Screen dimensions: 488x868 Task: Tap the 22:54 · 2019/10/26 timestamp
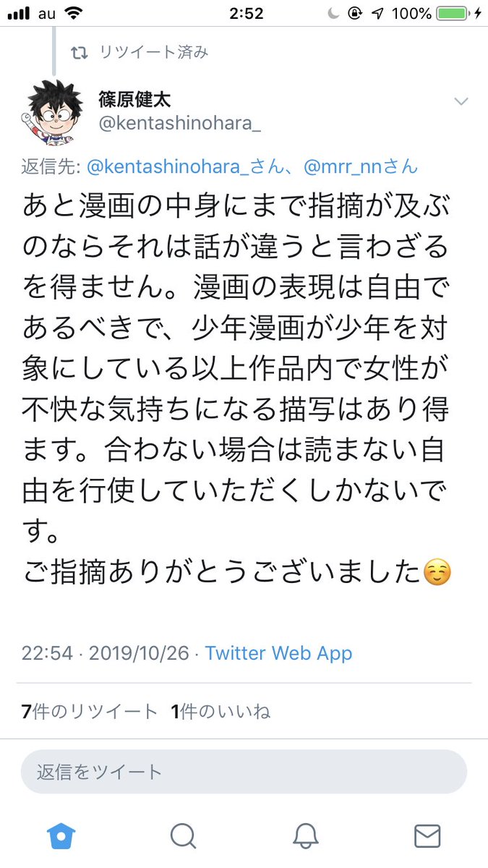click(104, 654)
